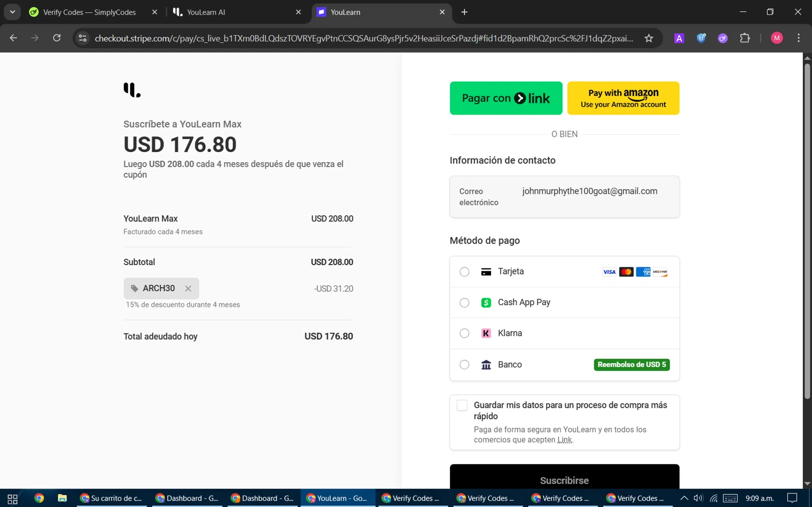Viewport: 812px width, 507px height.
Task: Click the Suscribirse button
Action: coord(564,477)
